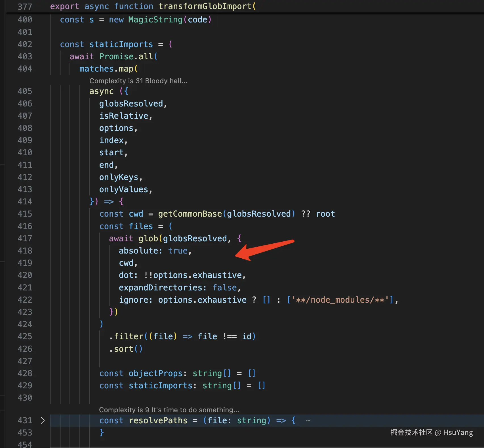Click the 'id' identifier on line 425
Screen dimensions: 484x448
tap(247, 336)
